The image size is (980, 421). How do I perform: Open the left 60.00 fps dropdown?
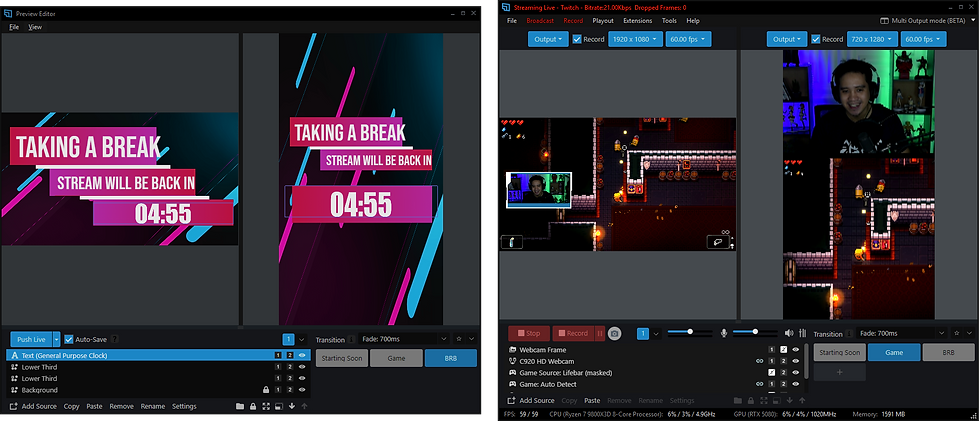[x=688, y=39]
